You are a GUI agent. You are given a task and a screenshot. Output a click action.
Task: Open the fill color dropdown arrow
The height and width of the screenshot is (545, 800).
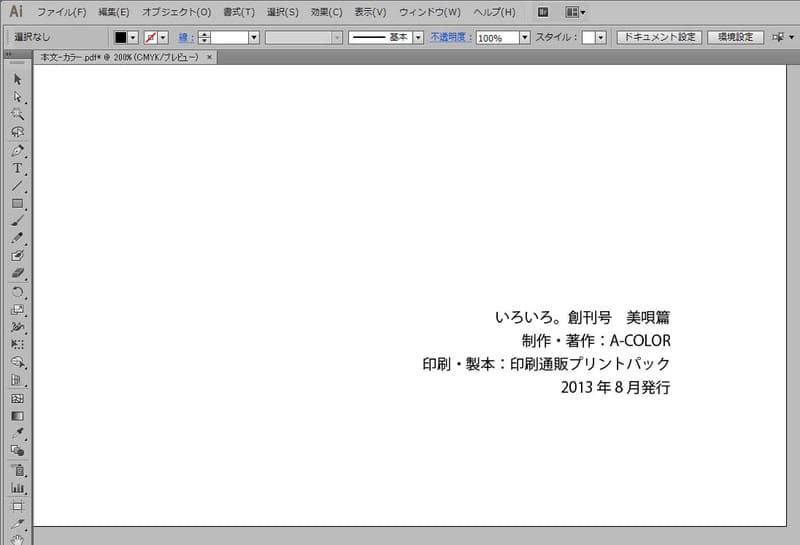point(134,37)
